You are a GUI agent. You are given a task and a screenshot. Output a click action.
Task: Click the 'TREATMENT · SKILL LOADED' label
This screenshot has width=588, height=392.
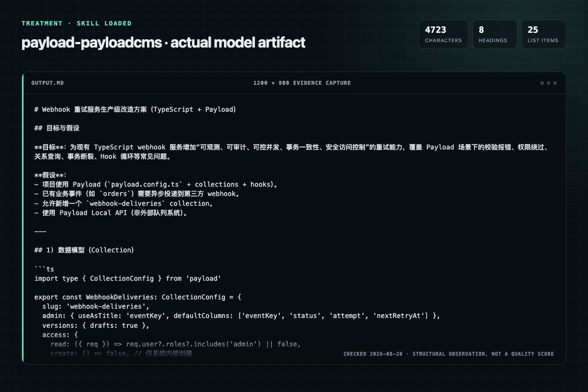76,23
